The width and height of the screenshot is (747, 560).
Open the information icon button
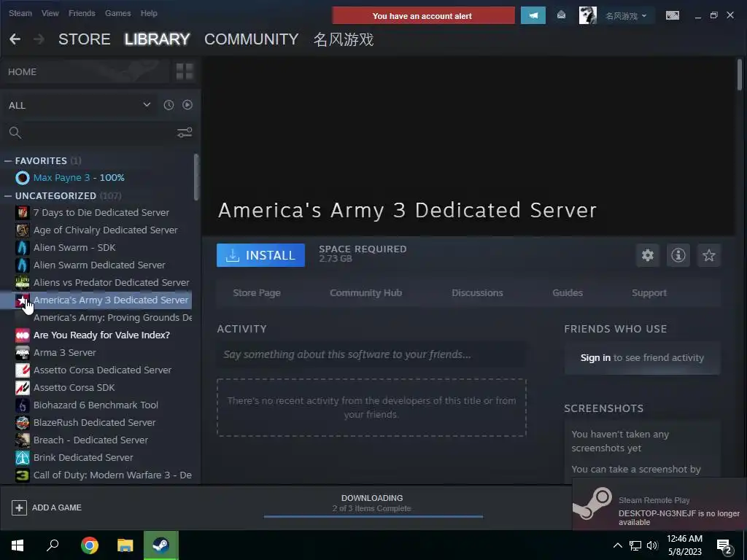point(678,255)
